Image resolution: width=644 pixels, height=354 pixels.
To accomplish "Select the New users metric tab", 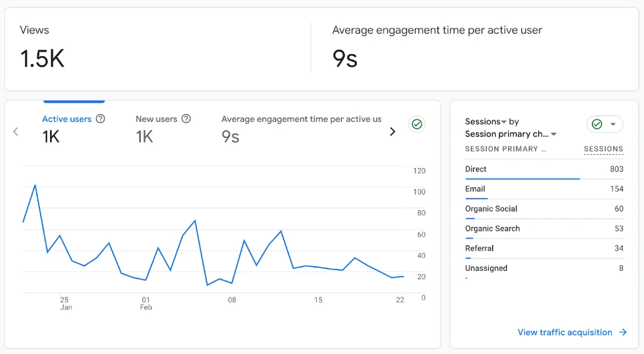I will (163, 129).
